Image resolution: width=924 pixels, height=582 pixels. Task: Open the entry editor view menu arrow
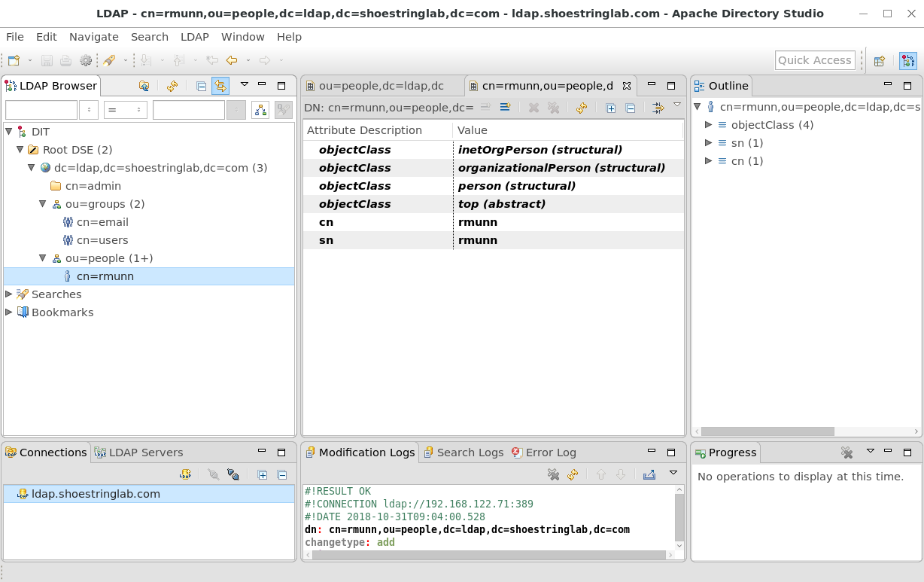(676, 105)
